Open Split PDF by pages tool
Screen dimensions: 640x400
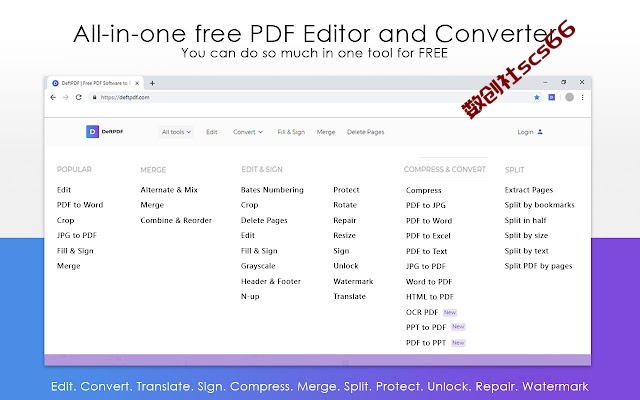(538, 266)
